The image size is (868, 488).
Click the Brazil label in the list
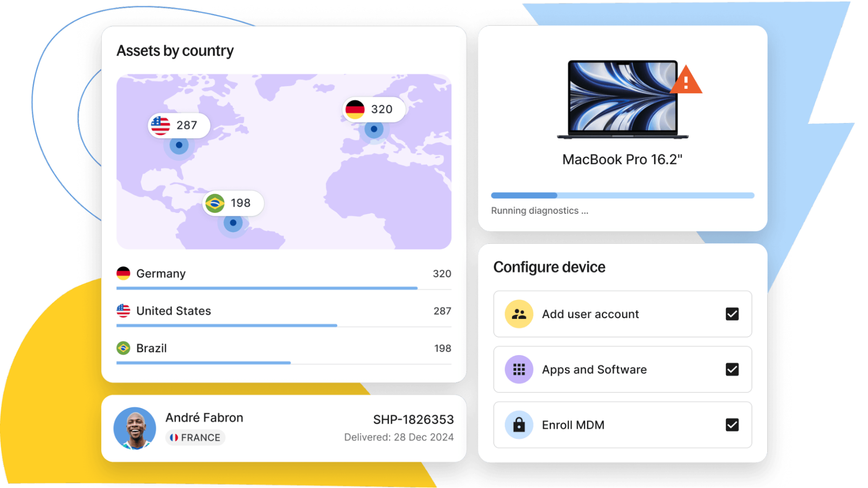(x=152, y=348)
